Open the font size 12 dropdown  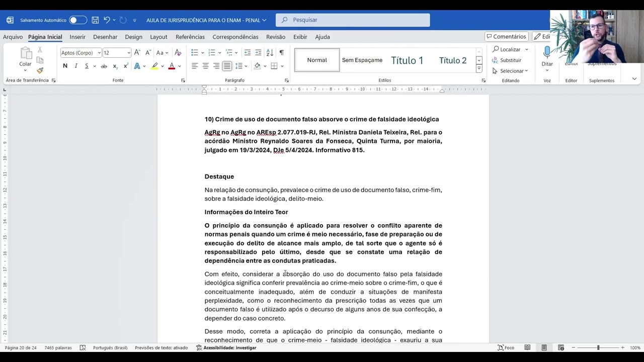[129, 53]
